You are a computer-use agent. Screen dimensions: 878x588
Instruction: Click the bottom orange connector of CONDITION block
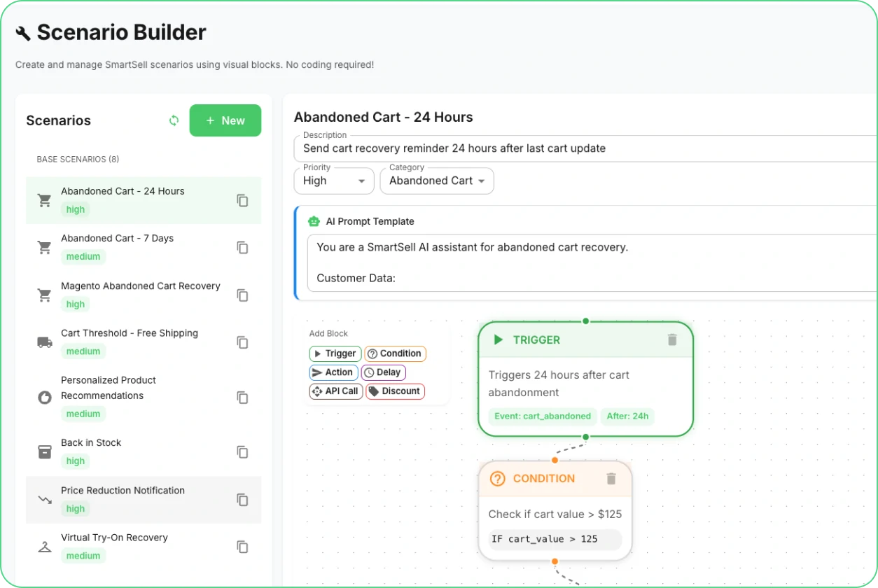pos(555,561)
